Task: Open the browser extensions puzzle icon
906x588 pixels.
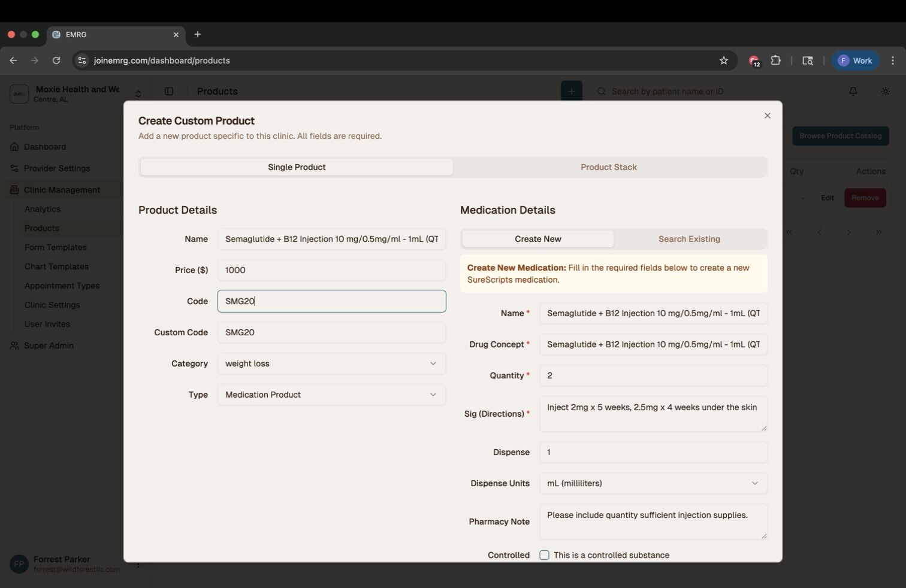Action: [x=775, y=60]
